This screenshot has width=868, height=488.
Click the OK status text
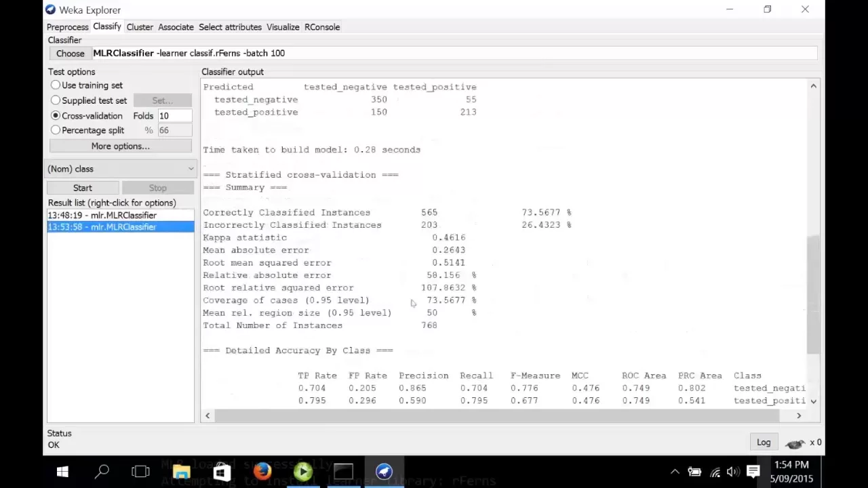(54, 445)
